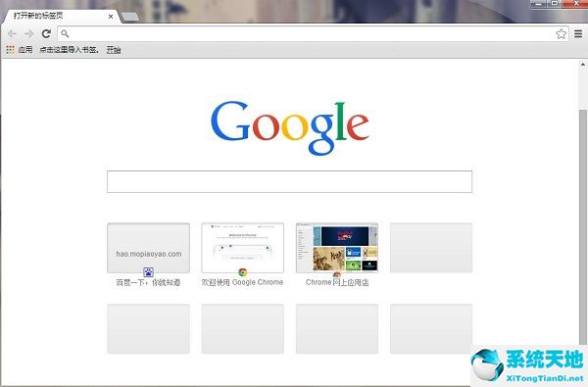
Task: Close the Chrome window
Action: tap(575, 4)
